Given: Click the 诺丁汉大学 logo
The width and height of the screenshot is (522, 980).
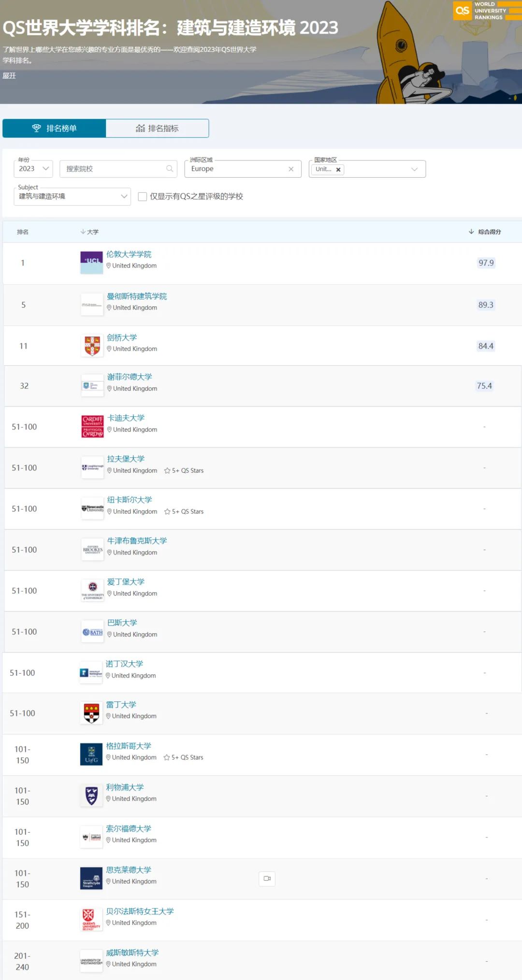Looking at the screenshot, I should point(91,673).
